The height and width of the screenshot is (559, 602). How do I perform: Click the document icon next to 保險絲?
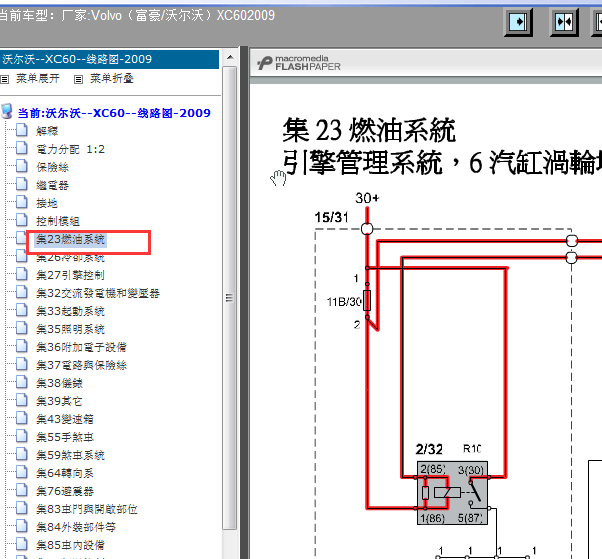pos(22,166)
